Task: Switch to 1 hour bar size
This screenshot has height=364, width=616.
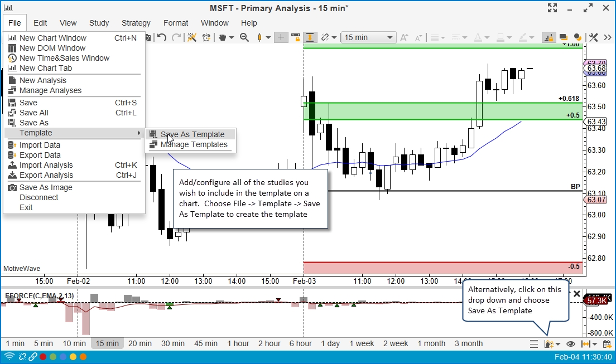Action: pos(238,343)
